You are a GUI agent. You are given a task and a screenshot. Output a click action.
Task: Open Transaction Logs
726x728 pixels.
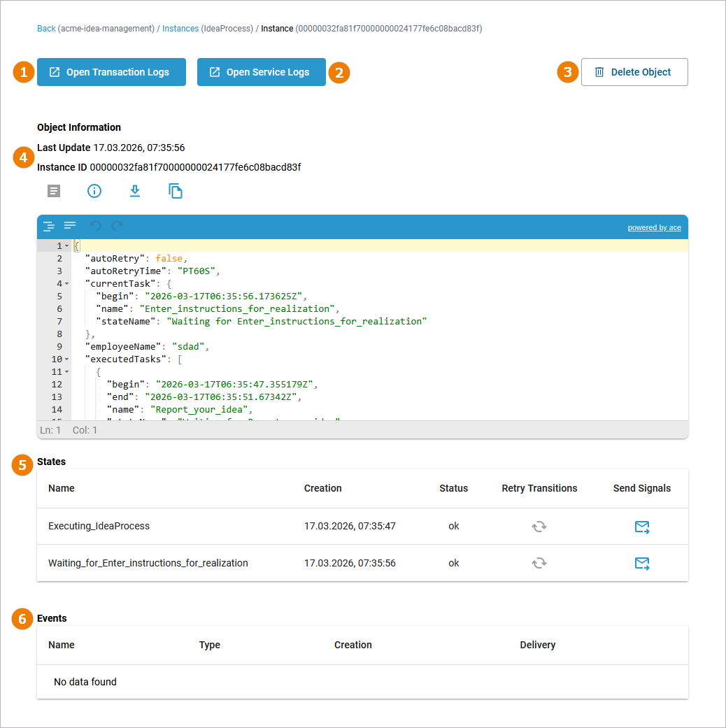[x=111, y=72]
